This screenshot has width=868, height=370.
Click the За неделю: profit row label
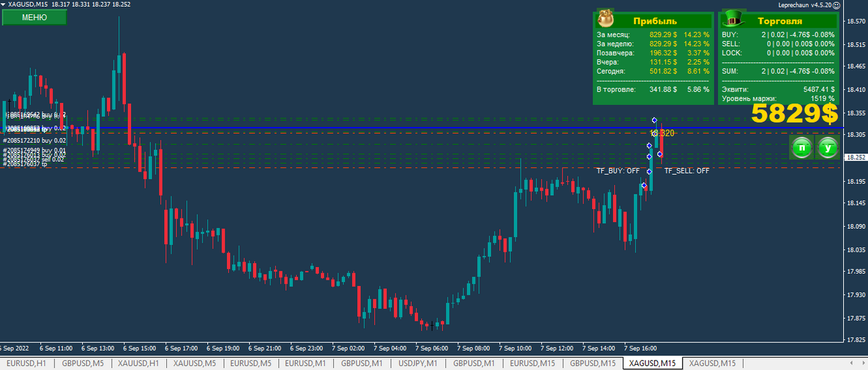pos(615,44)
